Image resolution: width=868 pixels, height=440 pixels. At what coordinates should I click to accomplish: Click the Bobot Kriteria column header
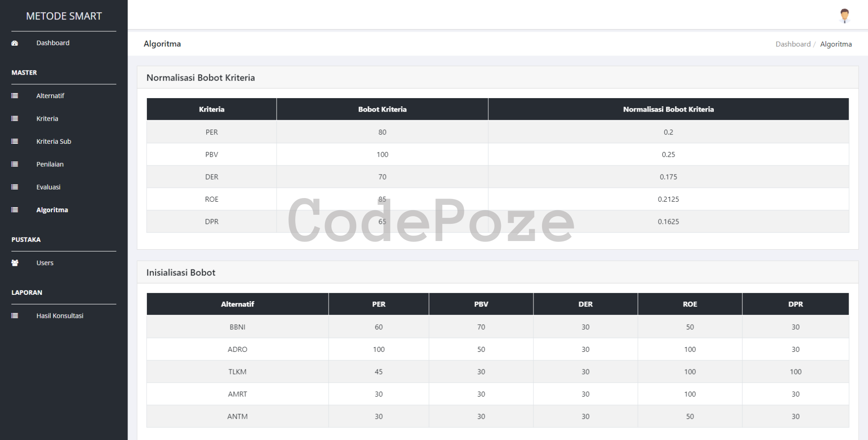382,109
